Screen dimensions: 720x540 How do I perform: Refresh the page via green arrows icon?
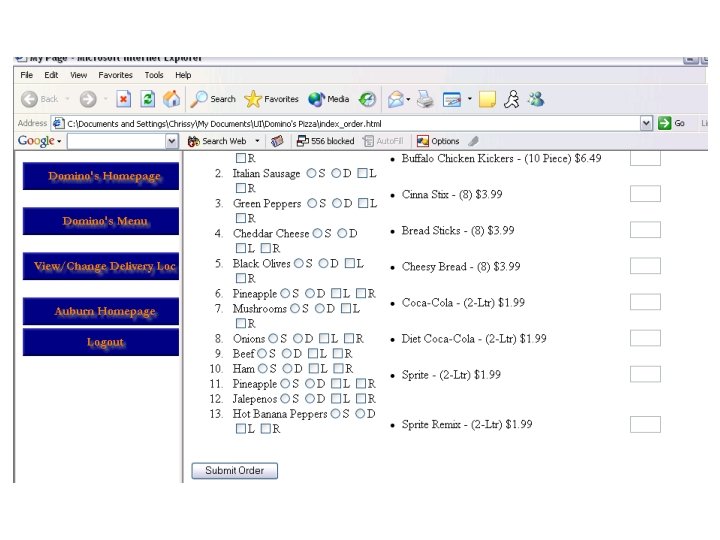147,99
